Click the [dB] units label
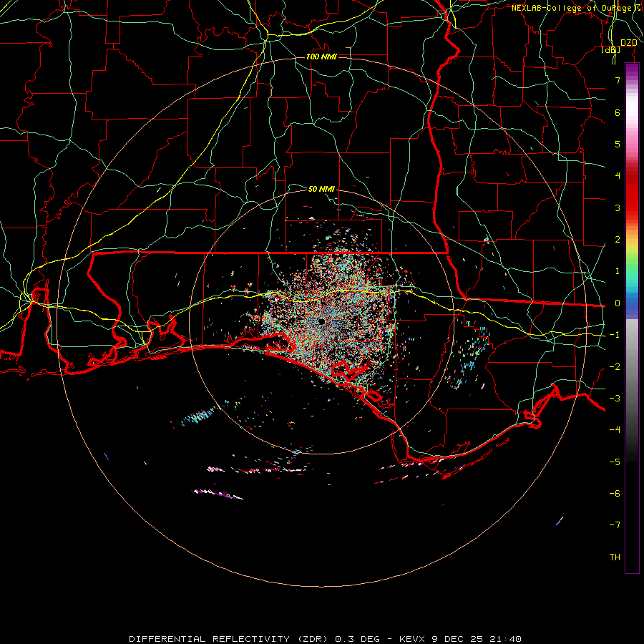The width and height of the screenshot is (644, 644). 611,49
